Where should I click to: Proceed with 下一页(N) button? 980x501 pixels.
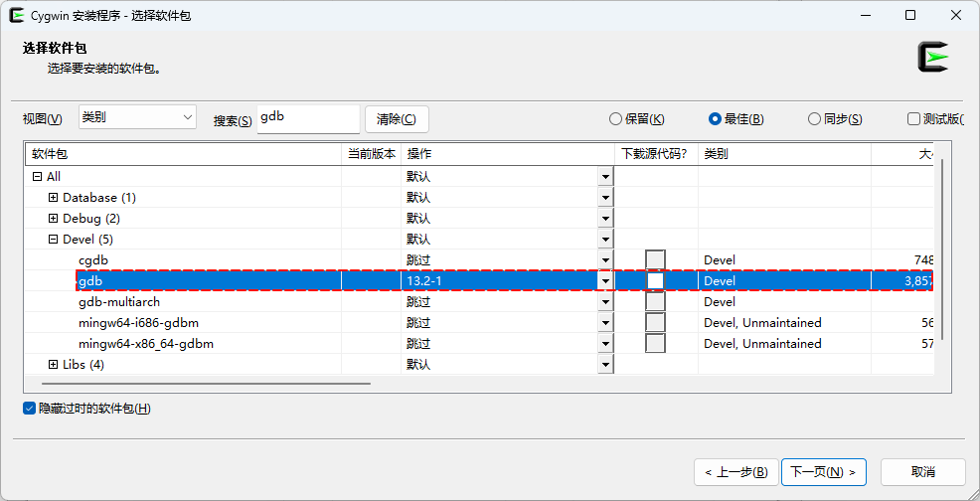point(824,472)
